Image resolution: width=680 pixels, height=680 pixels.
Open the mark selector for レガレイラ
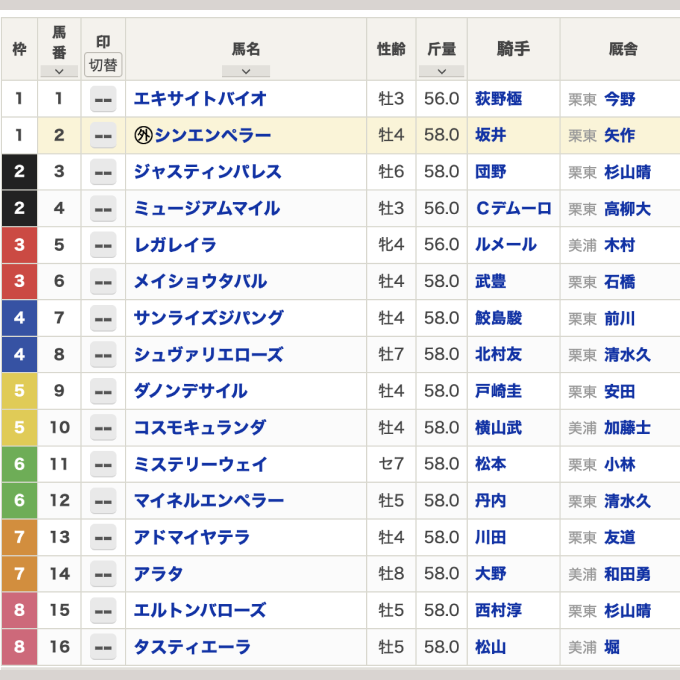102,245
